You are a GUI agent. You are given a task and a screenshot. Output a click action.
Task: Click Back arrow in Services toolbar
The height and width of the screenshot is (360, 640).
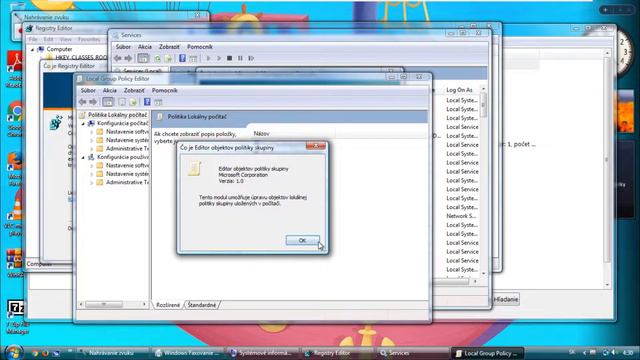point(118,58)
